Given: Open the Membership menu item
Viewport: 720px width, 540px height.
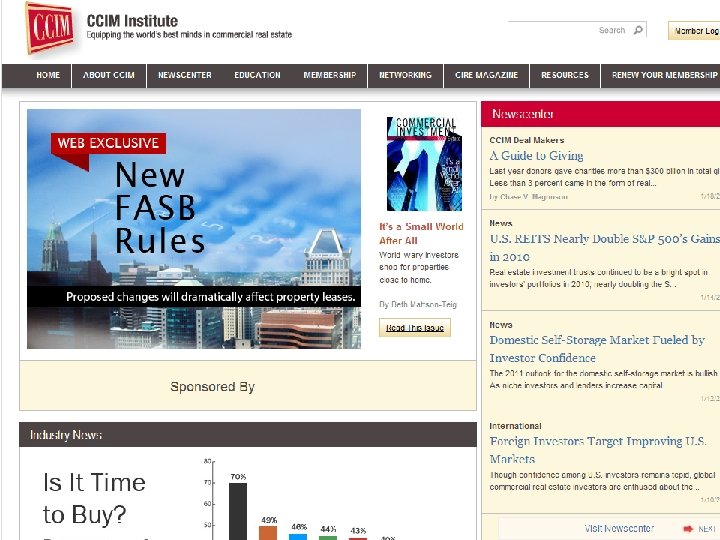Looking at the screenshot, I should [x=330, y=75].
